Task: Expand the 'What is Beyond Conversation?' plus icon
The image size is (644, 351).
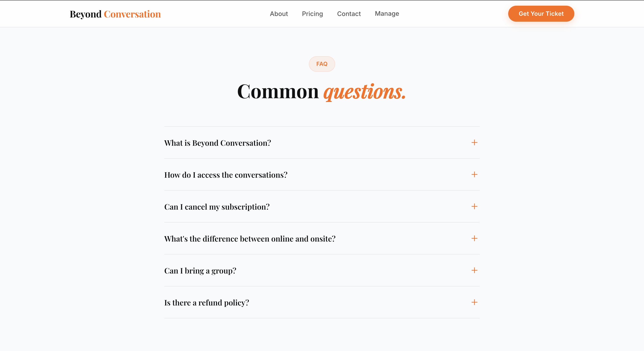Action: click(x=474, y=143)
